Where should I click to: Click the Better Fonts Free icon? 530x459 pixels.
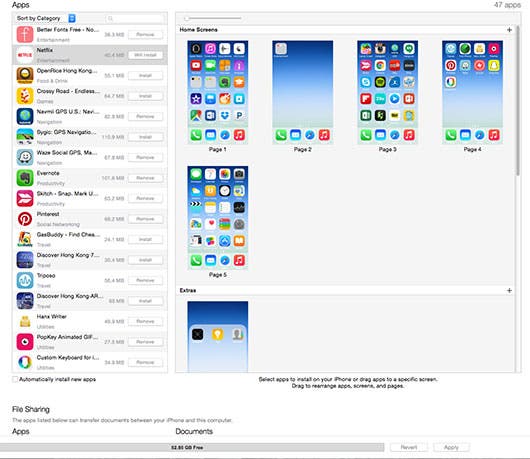pos(25,34)
